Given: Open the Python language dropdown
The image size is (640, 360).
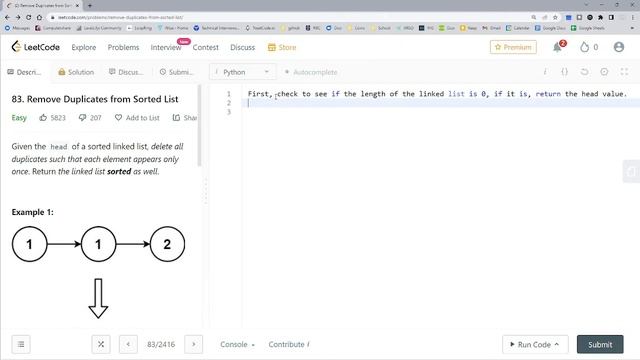Looking at the screenshot, I should [242, 72].
